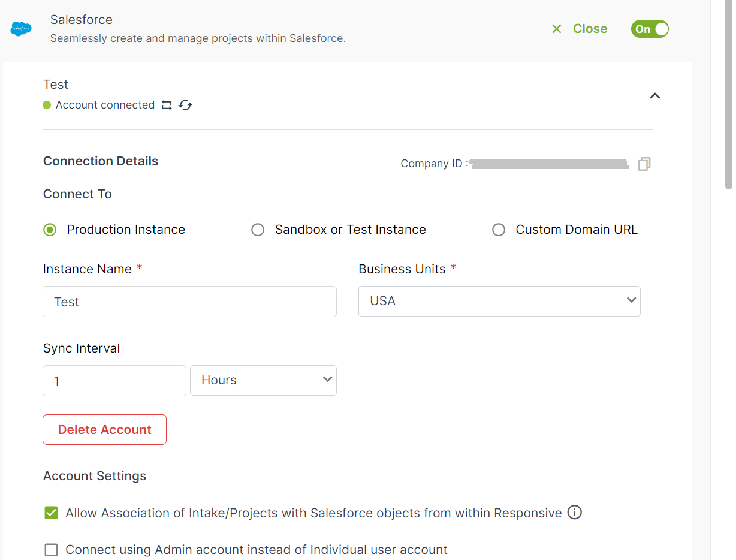Click the Sync Interval number field
This screenshot has height=560, width=736.
[x=114, y=381]
